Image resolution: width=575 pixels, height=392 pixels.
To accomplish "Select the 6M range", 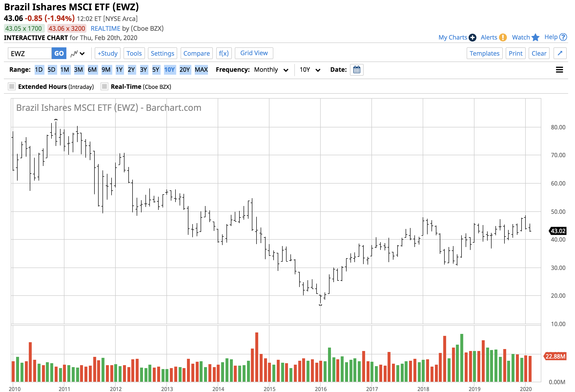I will (92, 70).
